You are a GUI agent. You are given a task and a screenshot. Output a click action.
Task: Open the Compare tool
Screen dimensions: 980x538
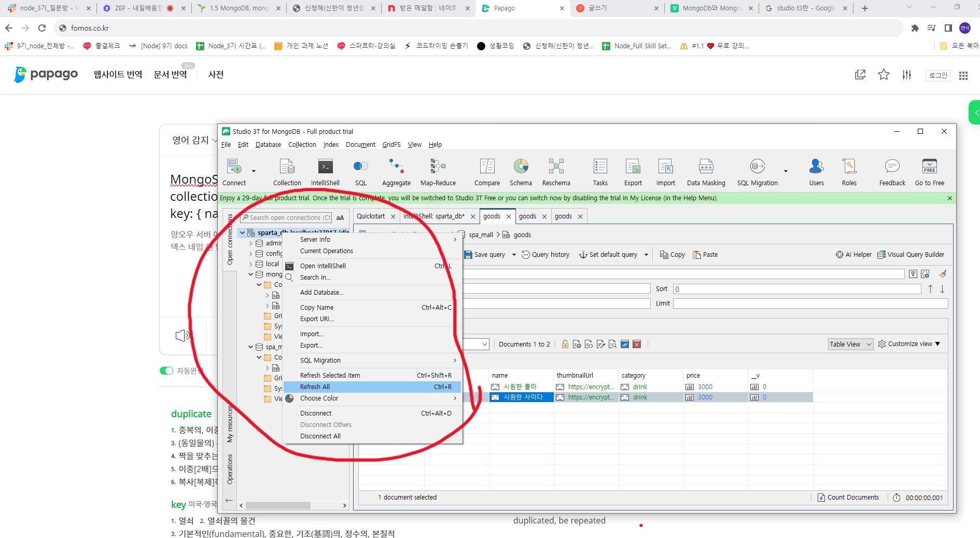(487, 172)
